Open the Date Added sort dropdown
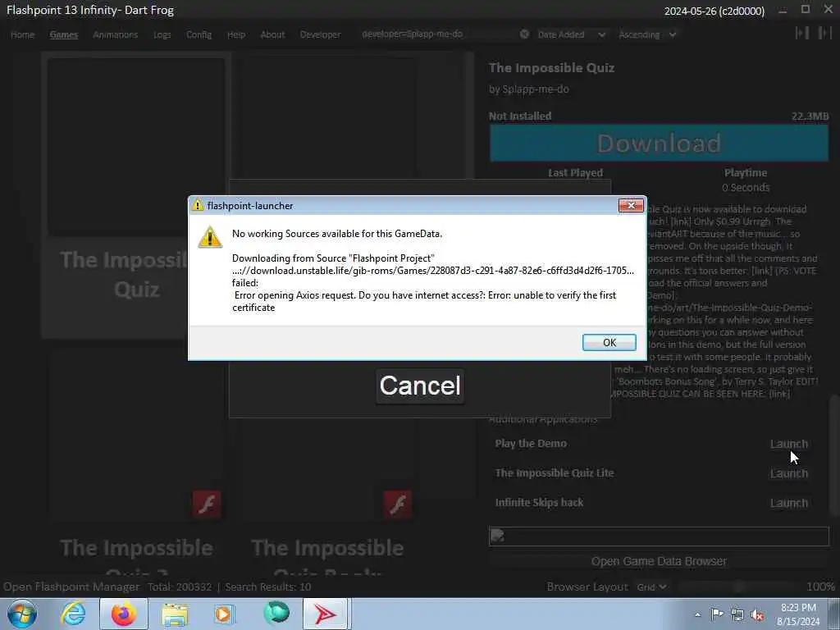The width and height of the screenshot is (840, 630). point(571,34)
